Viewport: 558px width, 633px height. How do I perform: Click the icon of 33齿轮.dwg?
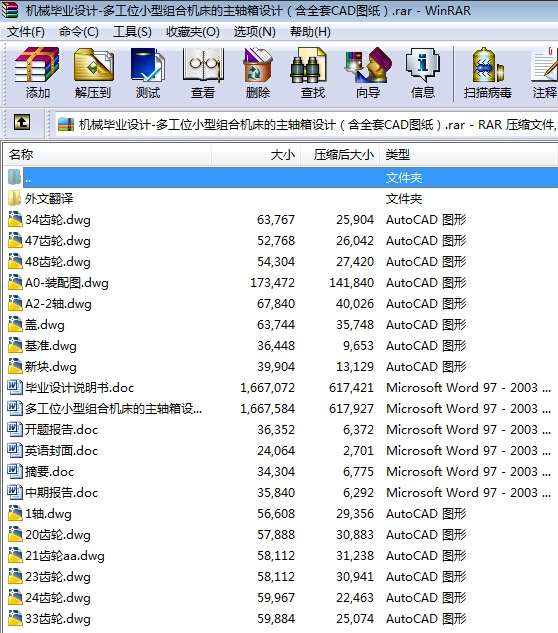pyautogui.click(x=15, y=618)
